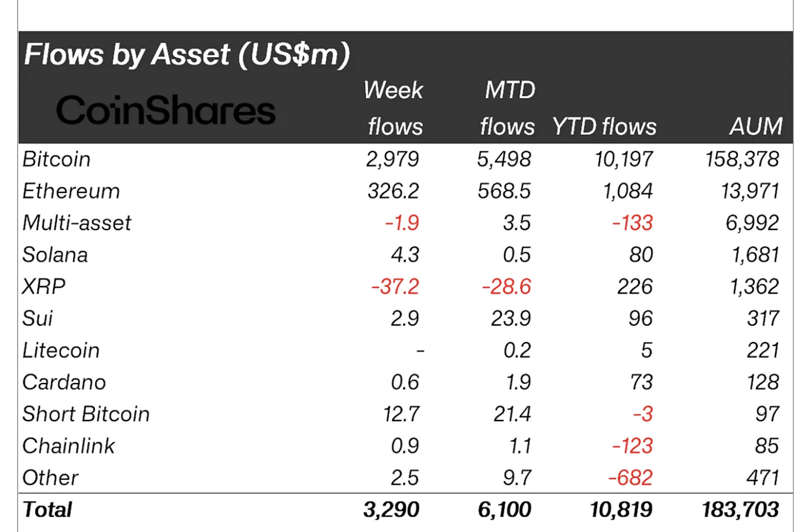Click the Total row label
This screenshot has width=796, height=532.
click(47, 510)
